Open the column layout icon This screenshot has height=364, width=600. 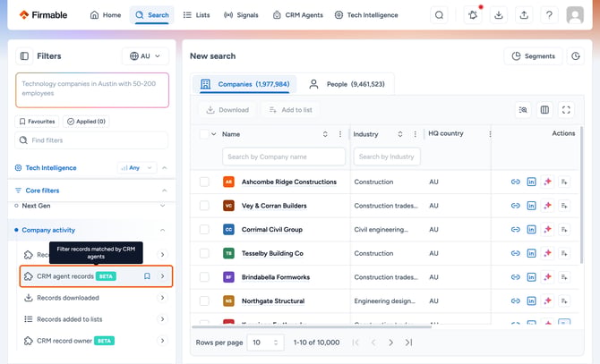[544, 110]
